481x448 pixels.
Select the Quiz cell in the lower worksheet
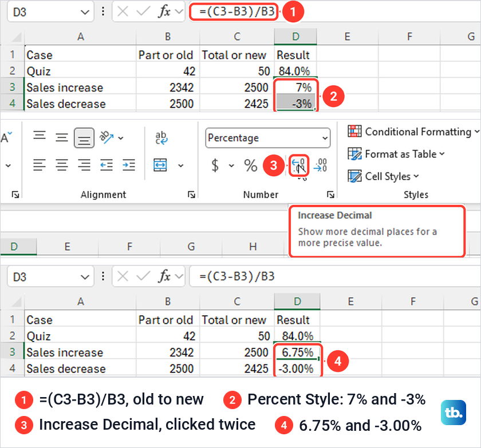pos(80,336)
